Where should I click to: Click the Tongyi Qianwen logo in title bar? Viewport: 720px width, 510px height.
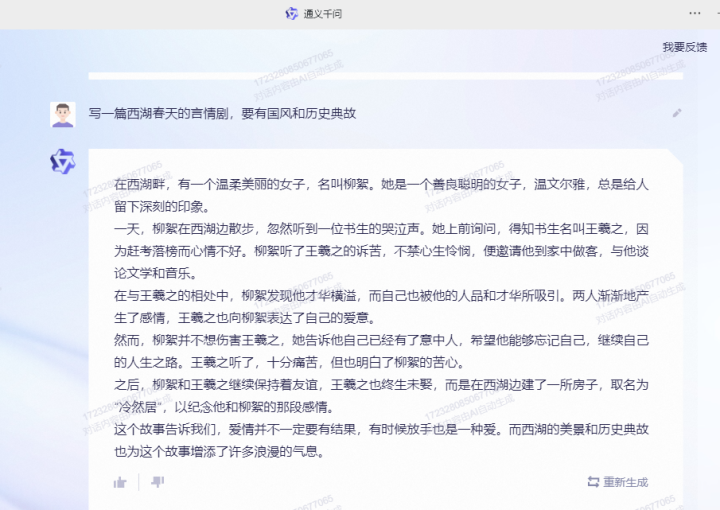[292, 13]
